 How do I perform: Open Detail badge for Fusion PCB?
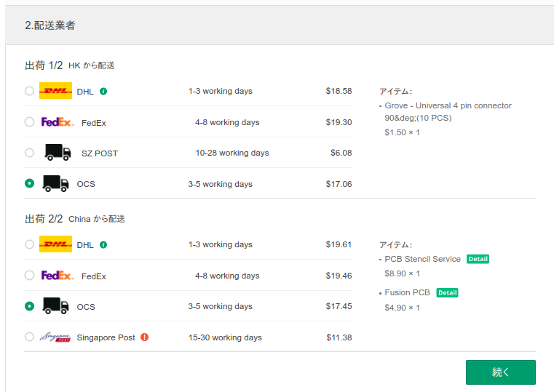tap(447, 292)
